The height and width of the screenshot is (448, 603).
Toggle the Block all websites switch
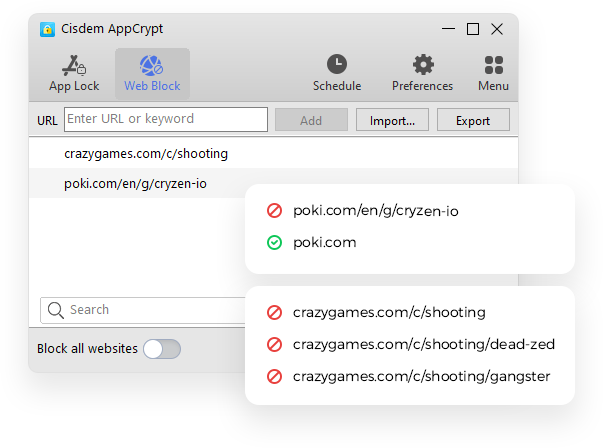(162, 349)
